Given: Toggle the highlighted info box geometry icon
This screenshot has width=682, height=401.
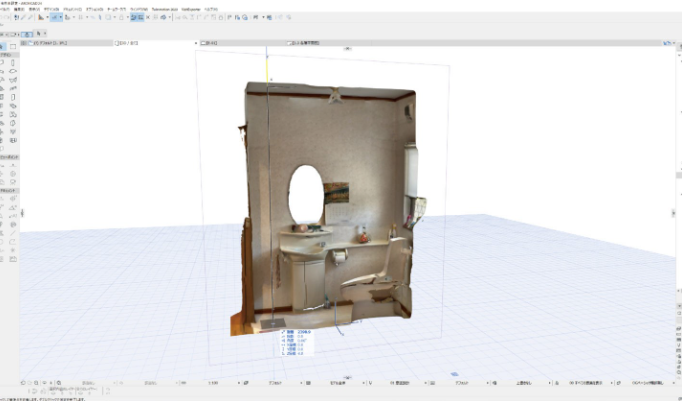Looking at the screenshot, I should [x=27, y=34].
